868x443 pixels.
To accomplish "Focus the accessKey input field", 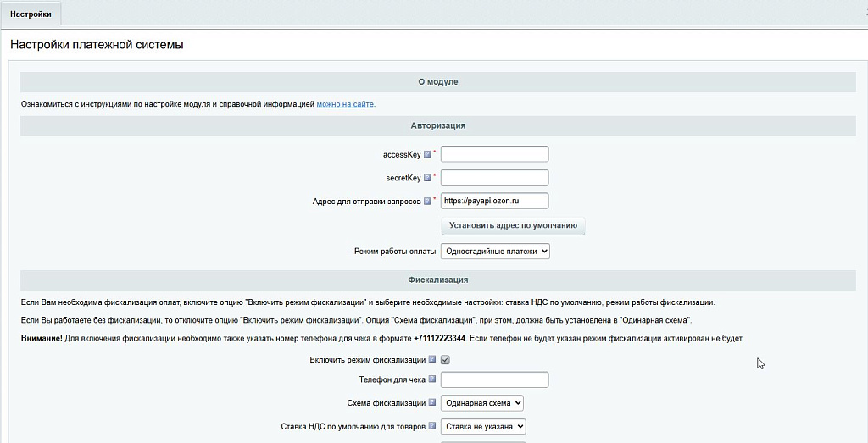I will 494,154.
